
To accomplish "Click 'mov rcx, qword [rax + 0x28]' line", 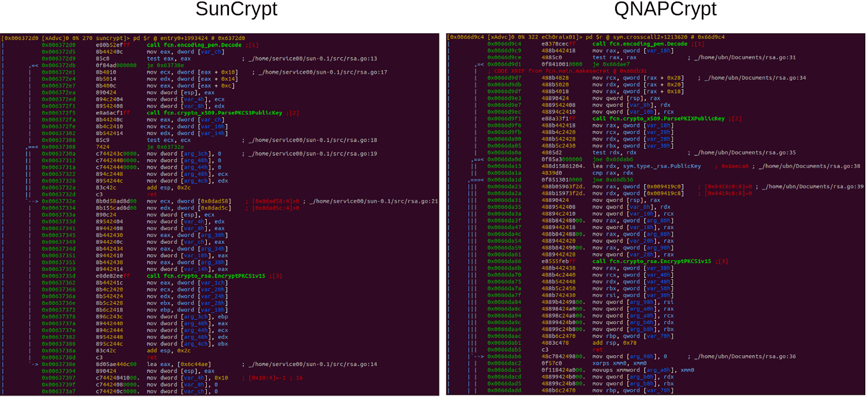I will [x=638, y=78].
